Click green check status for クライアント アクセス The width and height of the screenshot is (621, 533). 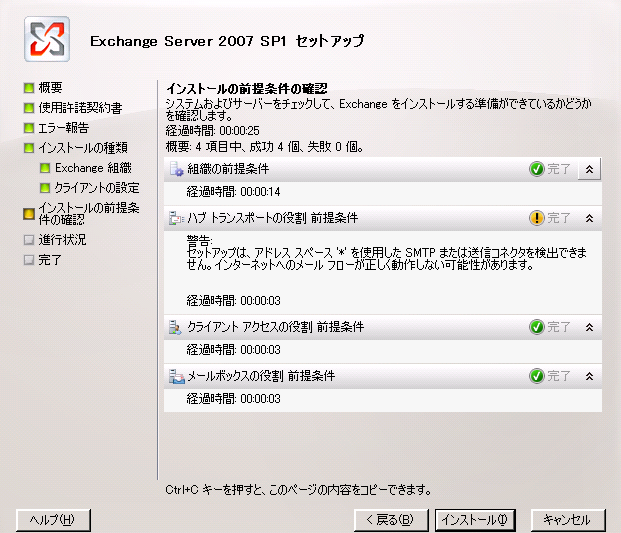(537, 327)
